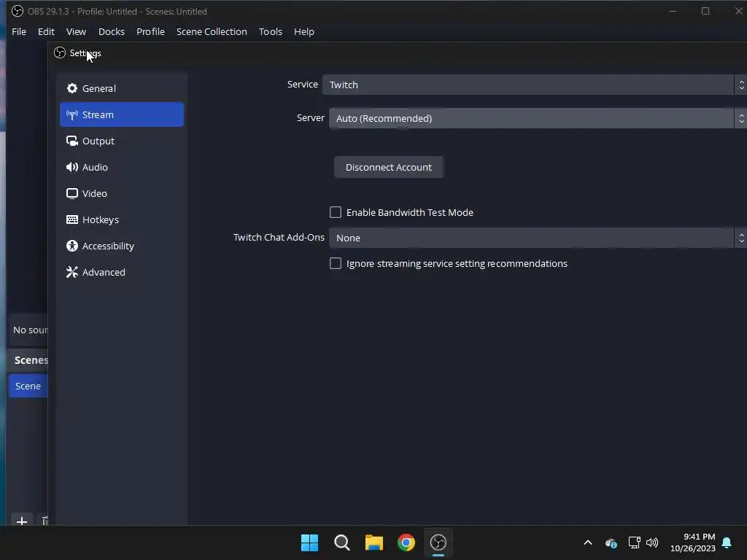The width and height of the screenshot is (747, 560).
Task: Open the Profile menu
Action: (150, 31)
